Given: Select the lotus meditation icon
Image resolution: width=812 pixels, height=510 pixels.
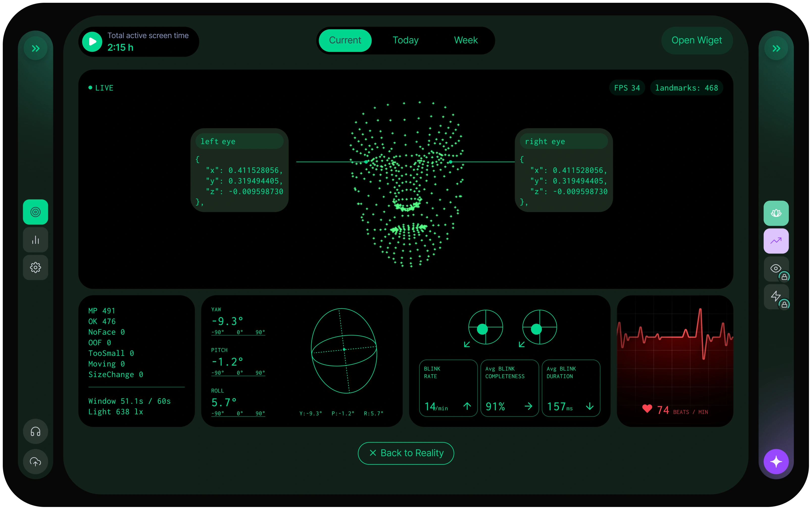Looking at the screenshot, I should click(776, 213).
